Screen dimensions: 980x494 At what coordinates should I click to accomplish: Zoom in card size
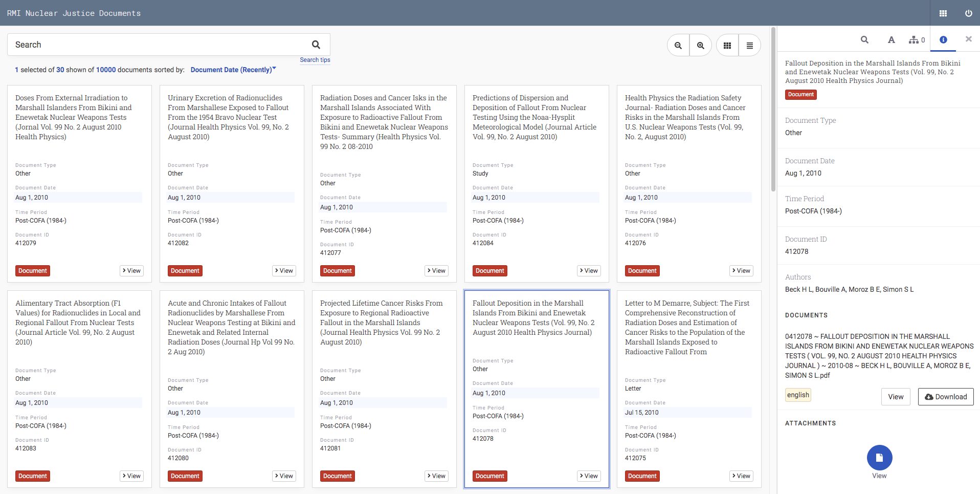point(701,46)
